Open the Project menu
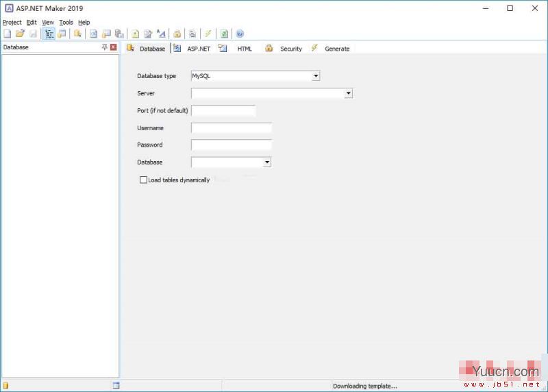This screenshot has height=392, width=548. (x=12, y=23)
